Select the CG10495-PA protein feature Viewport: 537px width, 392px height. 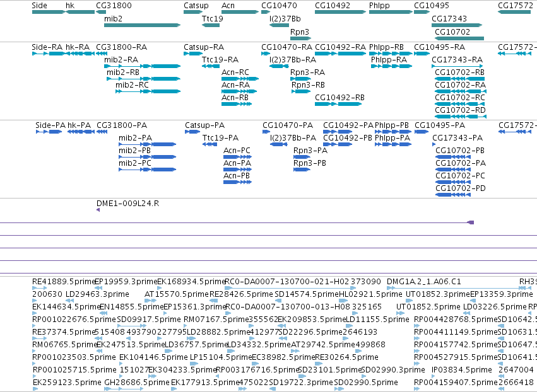(422, 132)
